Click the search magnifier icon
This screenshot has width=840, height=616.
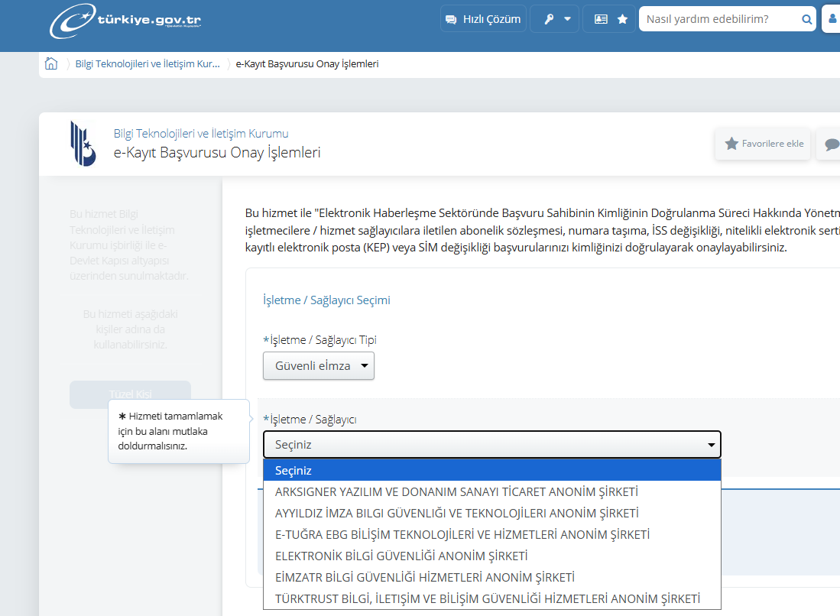tap(806, 20)
